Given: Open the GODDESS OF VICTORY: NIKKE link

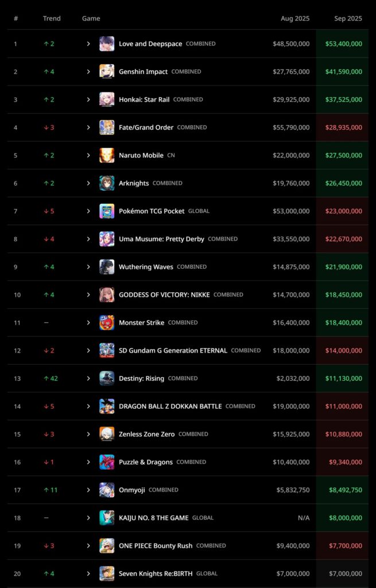Looking at the screenshot, I should click(x=164, y=295).
